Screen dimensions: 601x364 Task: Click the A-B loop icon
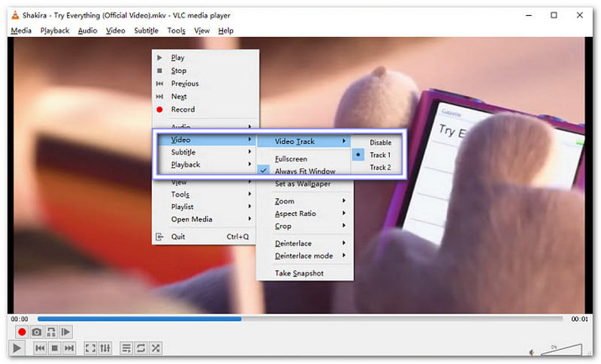[x=50, y=332]
